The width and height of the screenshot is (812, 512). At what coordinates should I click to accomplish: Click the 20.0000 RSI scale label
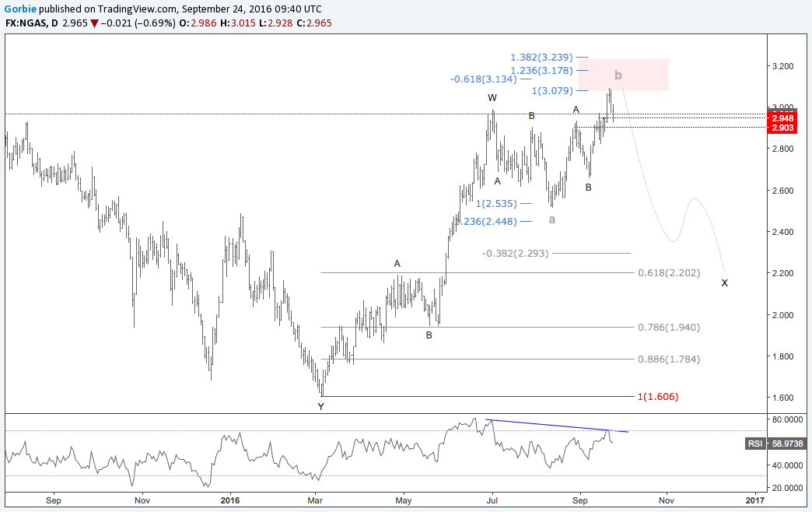787,488
